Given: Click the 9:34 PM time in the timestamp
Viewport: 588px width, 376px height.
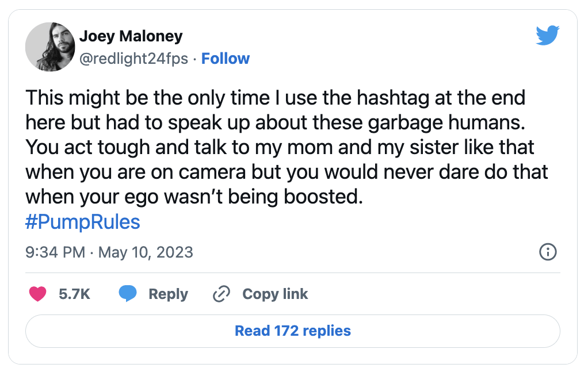Looking at the screenshot, I should coord(55,252).
